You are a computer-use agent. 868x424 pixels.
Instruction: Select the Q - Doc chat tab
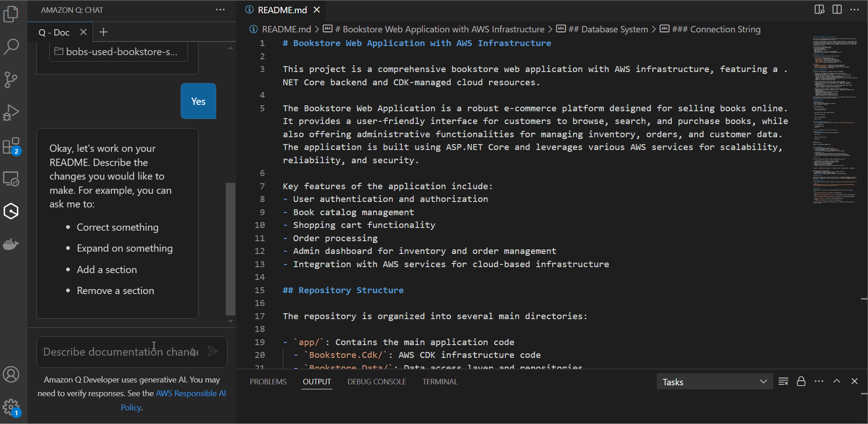[x=53, y=32]
